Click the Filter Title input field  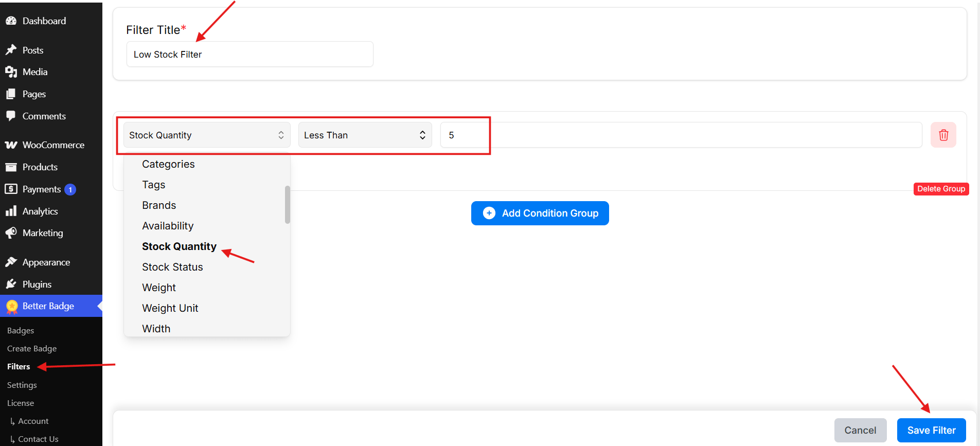250,54
